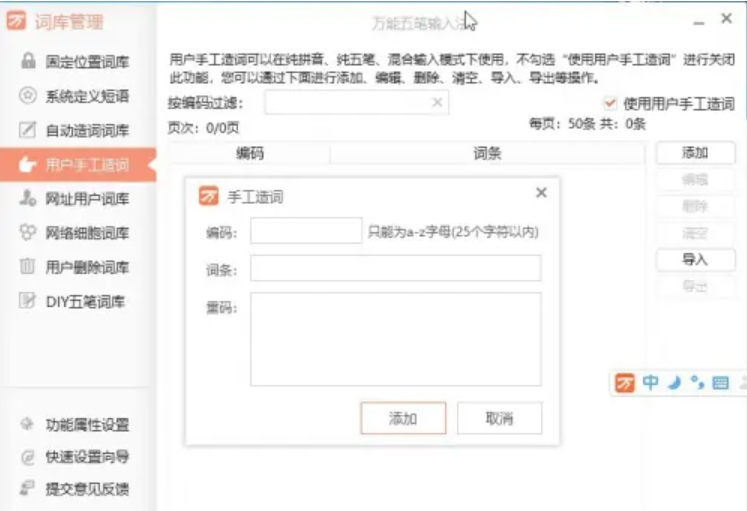Viewport: 747px width, 511px height.
Task: Click the icon beside 快速设置向导
Action: click(x=28, y=457)
